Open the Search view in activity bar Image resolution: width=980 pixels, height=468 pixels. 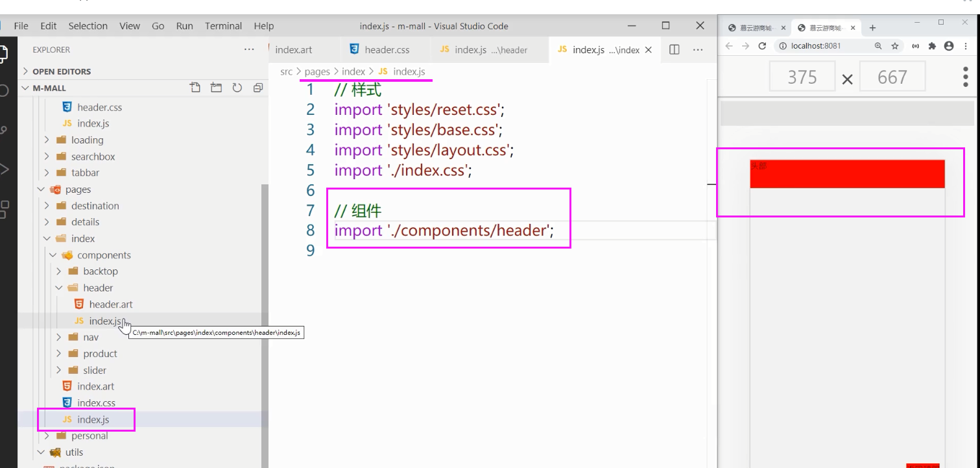pos(3,90)
